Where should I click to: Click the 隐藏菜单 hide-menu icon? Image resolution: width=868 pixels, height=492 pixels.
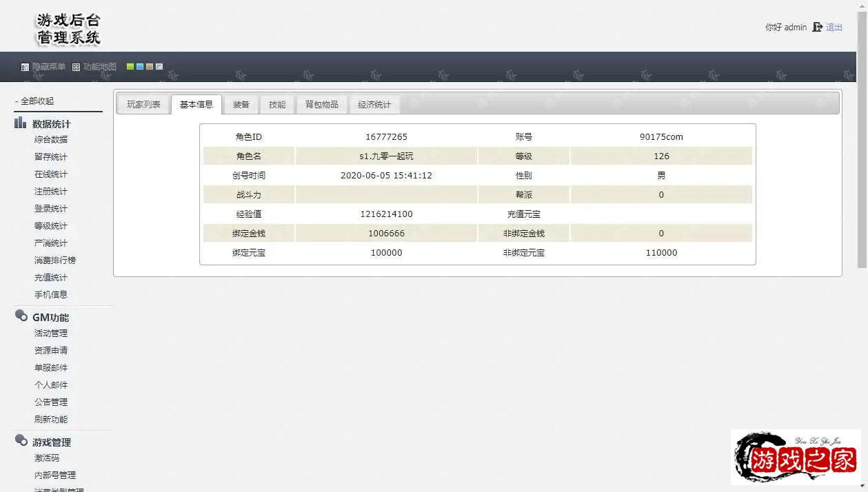pos(25,68)
